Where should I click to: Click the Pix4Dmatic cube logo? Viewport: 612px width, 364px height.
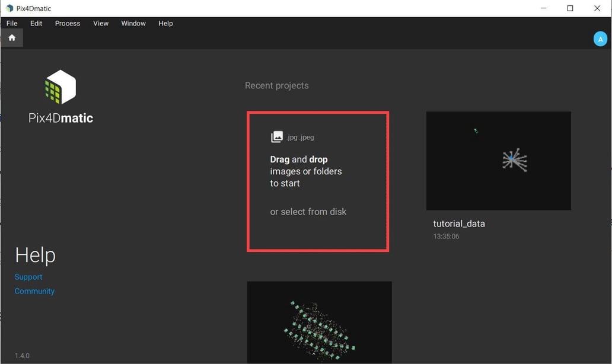coord(60,87)
